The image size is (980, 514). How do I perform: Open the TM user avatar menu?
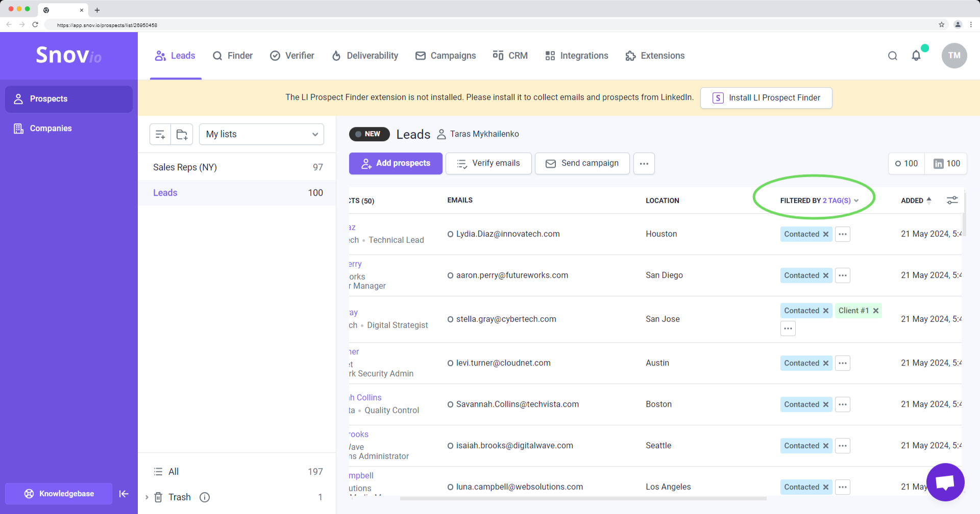click(x=954, y=56)
